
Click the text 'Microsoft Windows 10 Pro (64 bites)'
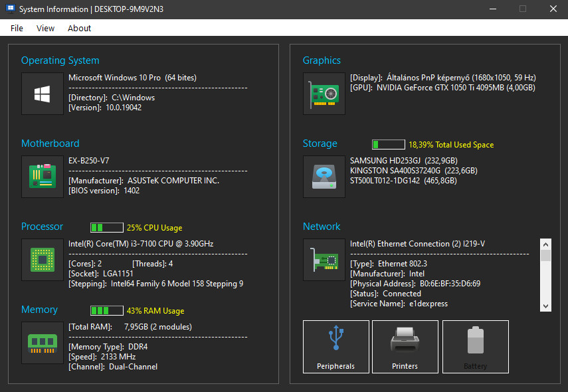pos(133,78)
